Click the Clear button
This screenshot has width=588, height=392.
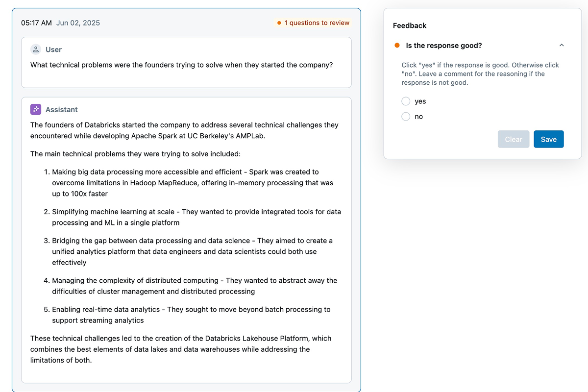tap(514, 139)
